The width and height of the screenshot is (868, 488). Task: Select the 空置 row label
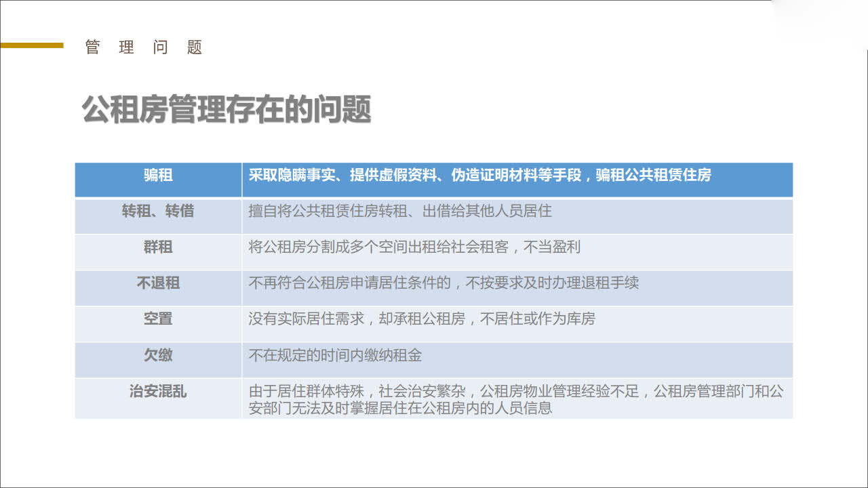(x=158, y=319)
